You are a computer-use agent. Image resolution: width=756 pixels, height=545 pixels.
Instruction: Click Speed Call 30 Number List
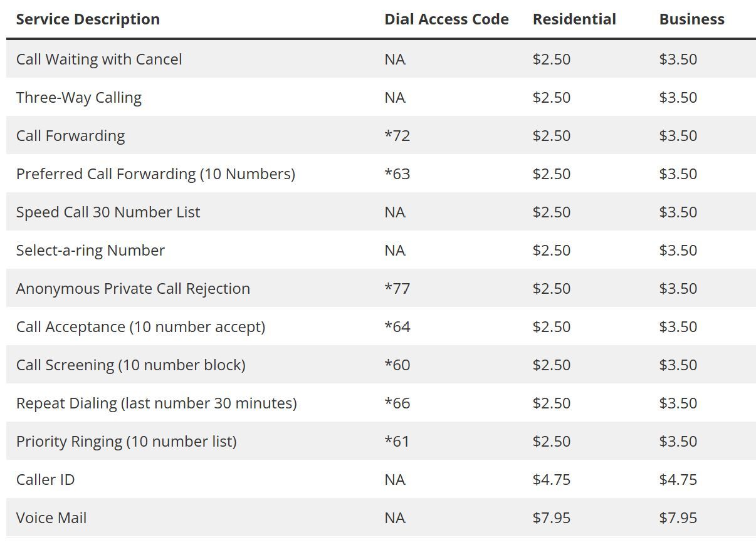point(108,212)
